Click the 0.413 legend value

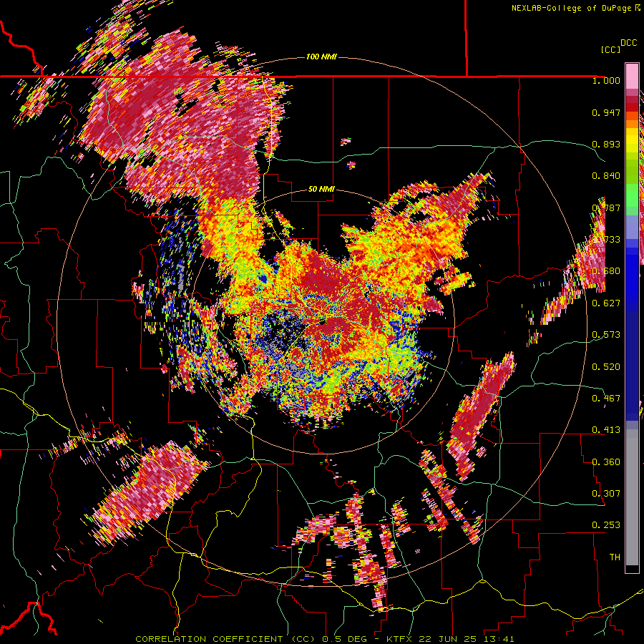coord(606,430)
